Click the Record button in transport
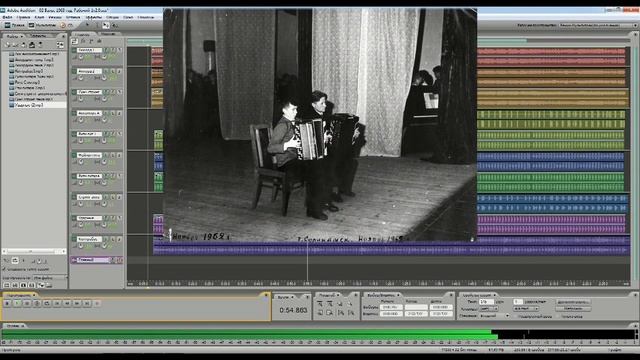This screenshot has height=360, width=640. 97,303
